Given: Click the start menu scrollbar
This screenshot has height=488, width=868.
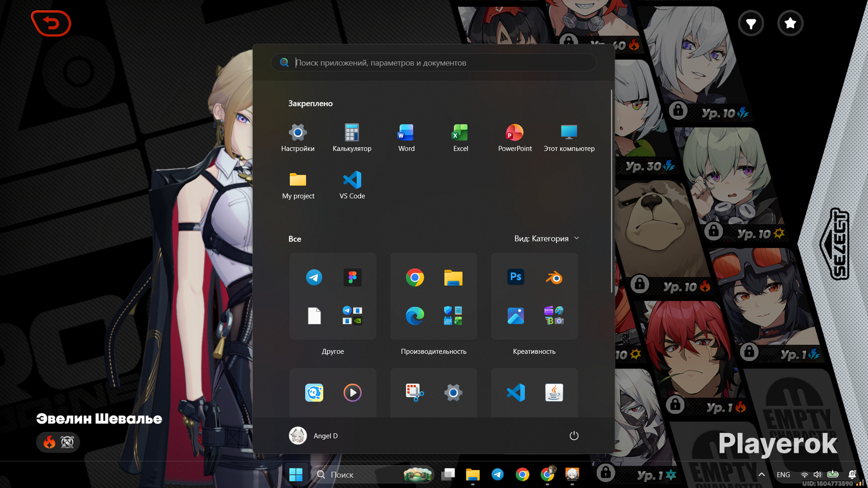Looking at the screenshot, I should 612,191.
